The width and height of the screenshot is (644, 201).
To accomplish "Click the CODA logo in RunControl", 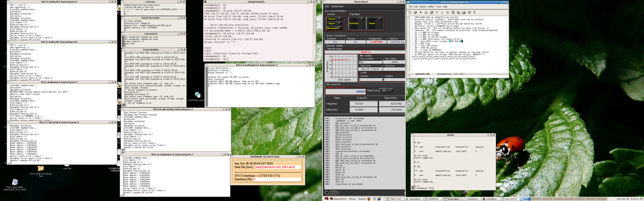I will (332, 192).
